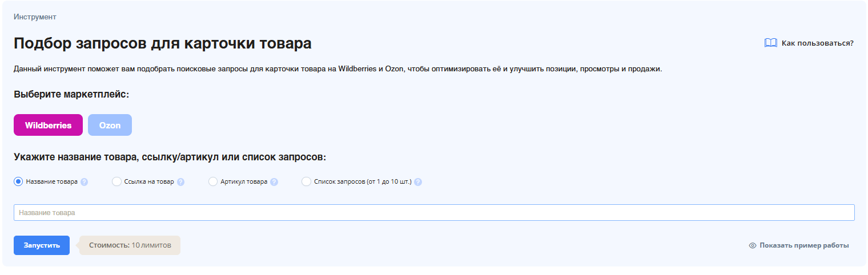Viewport: 868px width, 275px height.
Task: Open the Как пользоваться? help link
Action: (817, 43)
